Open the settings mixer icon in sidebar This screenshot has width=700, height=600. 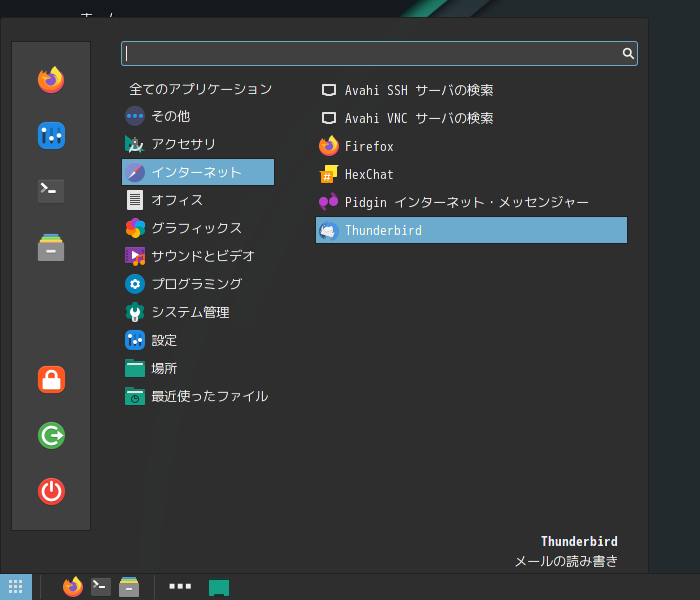click(51, 136)
